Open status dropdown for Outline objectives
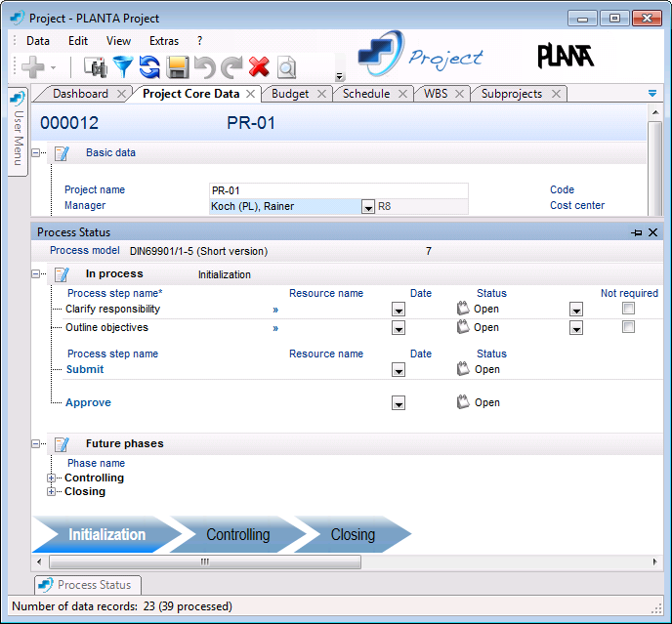 point(576,328)
